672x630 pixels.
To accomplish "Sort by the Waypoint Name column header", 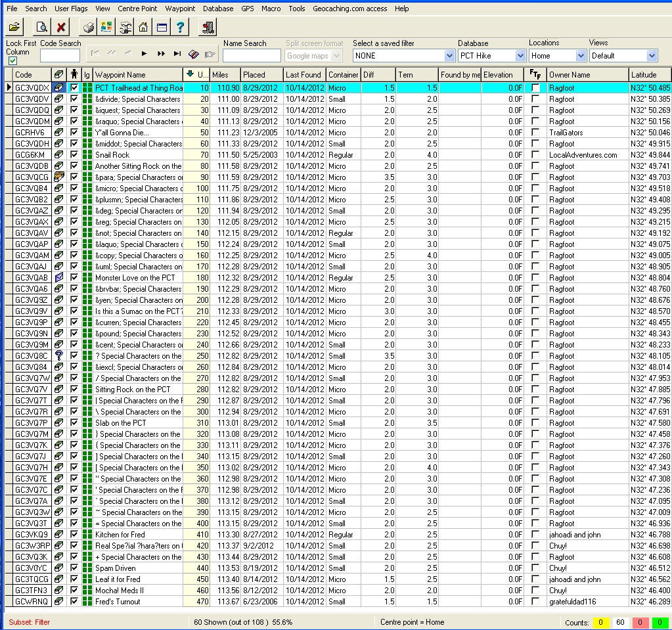I will point(138,75).
